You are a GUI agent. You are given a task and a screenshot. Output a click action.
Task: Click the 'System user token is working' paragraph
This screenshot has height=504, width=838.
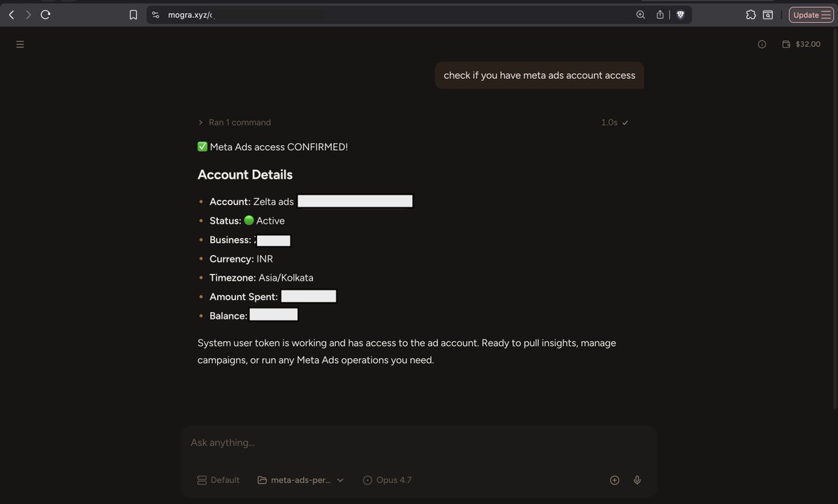[x=407, y=352]
